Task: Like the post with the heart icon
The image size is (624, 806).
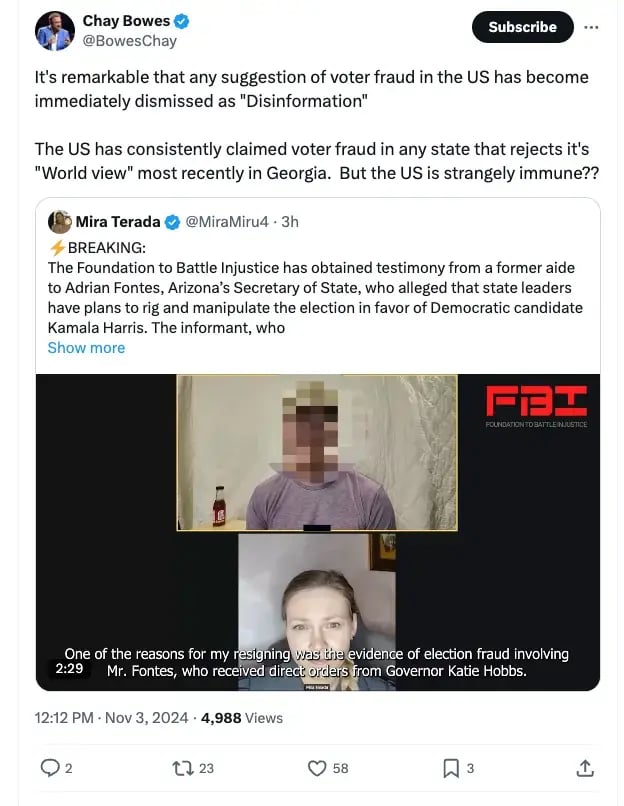Action: coord(317,768)
